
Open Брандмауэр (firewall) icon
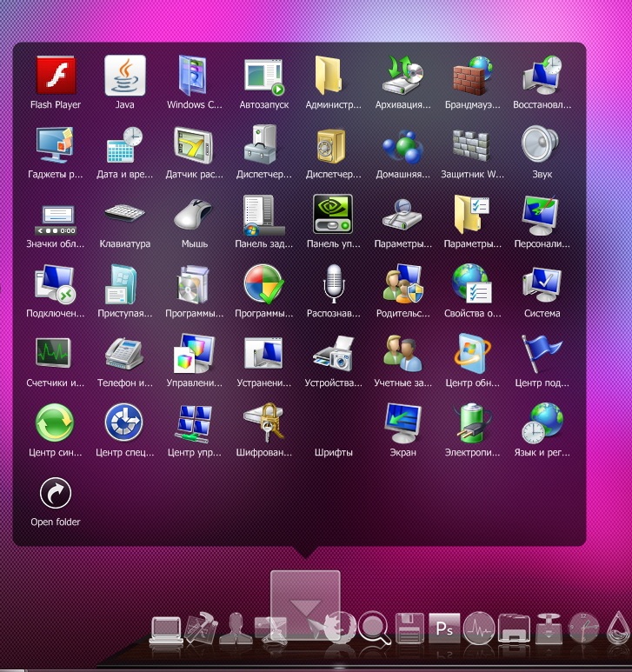[472, 77]
